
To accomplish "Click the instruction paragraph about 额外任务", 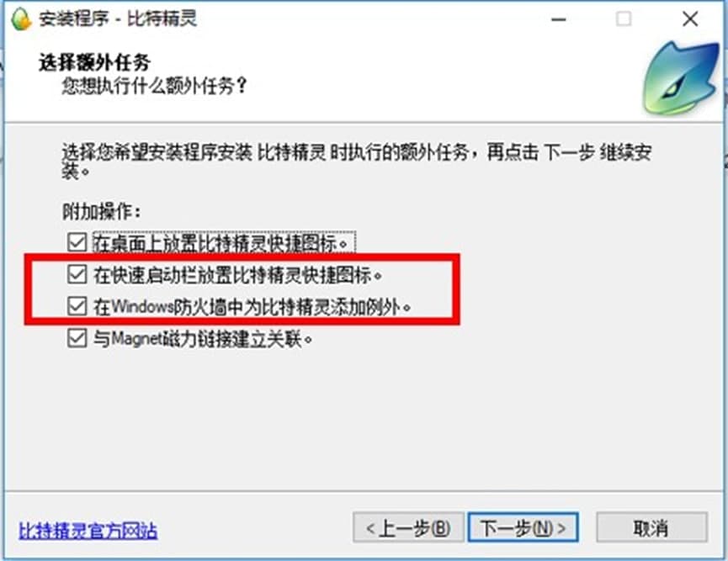I will pyautogui.click(x=357, y=161).
